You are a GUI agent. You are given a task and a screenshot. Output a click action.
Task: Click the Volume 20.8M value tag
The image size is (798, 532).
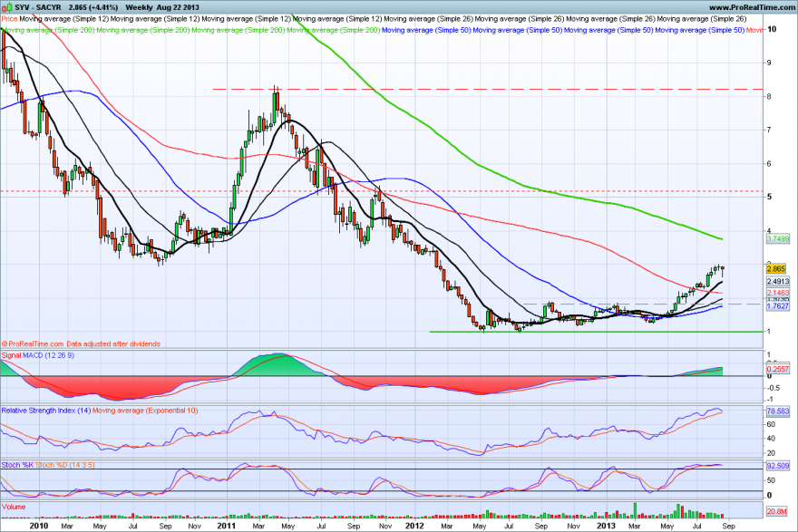pos(777,511)
